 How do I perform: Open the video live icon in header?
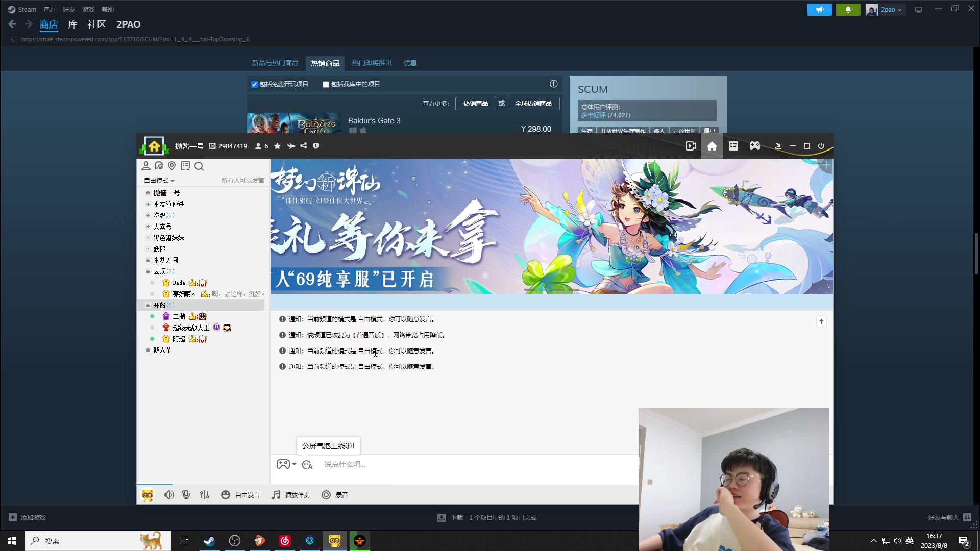[x=691, y=146]
